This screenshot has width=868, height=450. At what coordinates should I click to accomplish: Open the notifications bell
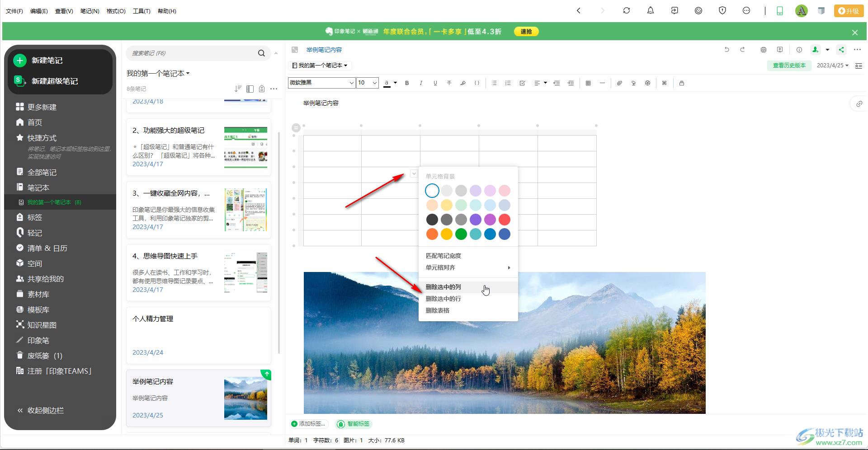coord(651,10)
